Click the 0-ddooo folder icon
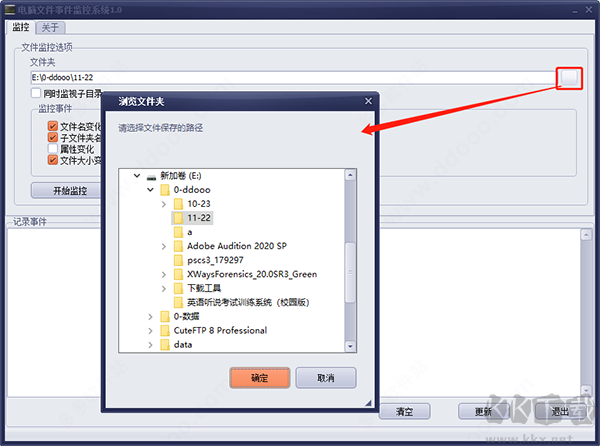 (x=165, y=190)
